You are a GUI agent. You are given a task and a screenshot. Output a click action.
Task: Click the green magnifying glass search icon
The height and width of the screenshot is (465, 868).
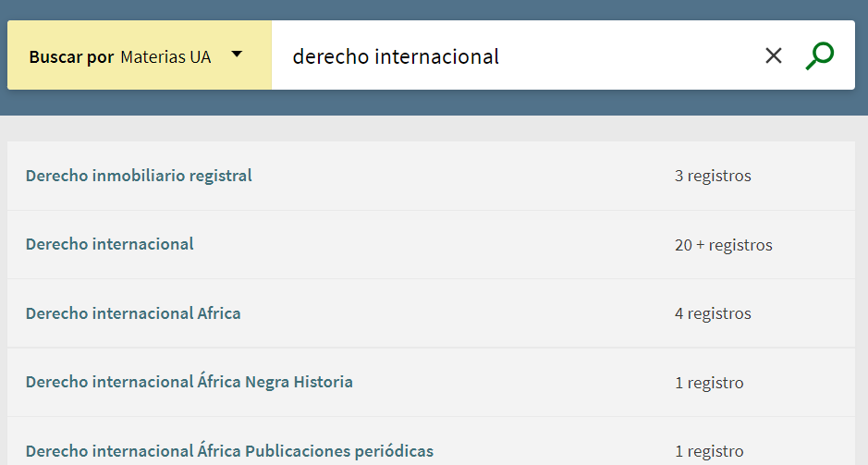819,55
